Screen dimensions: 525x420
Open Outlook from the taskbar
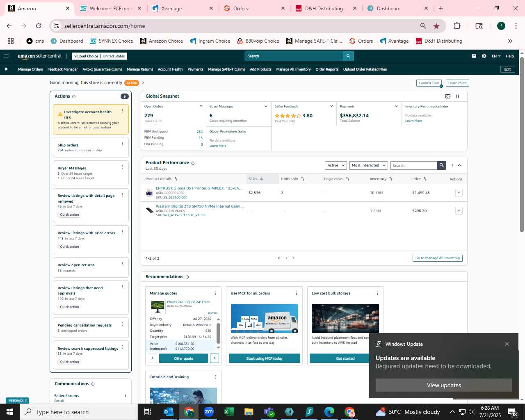(169, 412)
